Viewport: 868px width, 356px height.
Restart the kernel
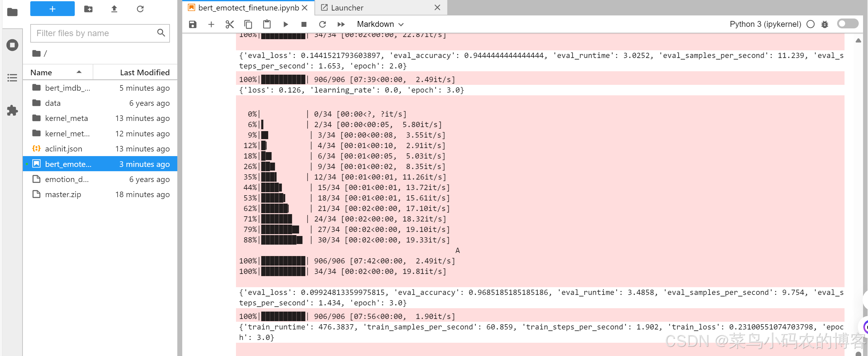tap(322, 24)
